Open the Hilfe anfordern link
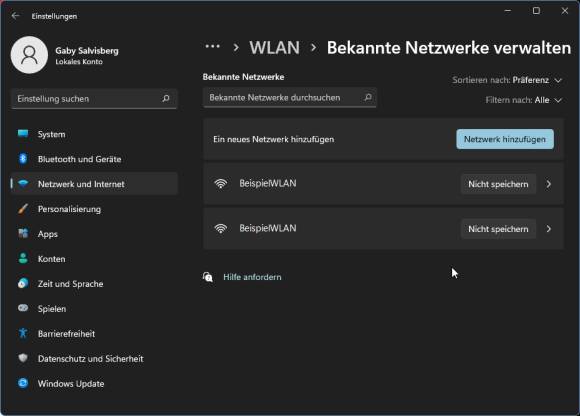This screenshot has width=580, height=416. (252, 277)
